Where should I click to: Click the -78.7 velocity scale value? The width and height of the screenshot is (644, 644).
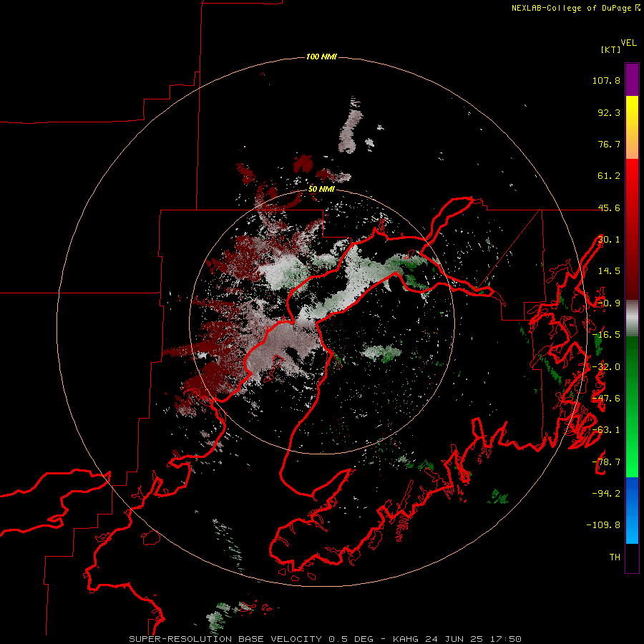(606, 462)
